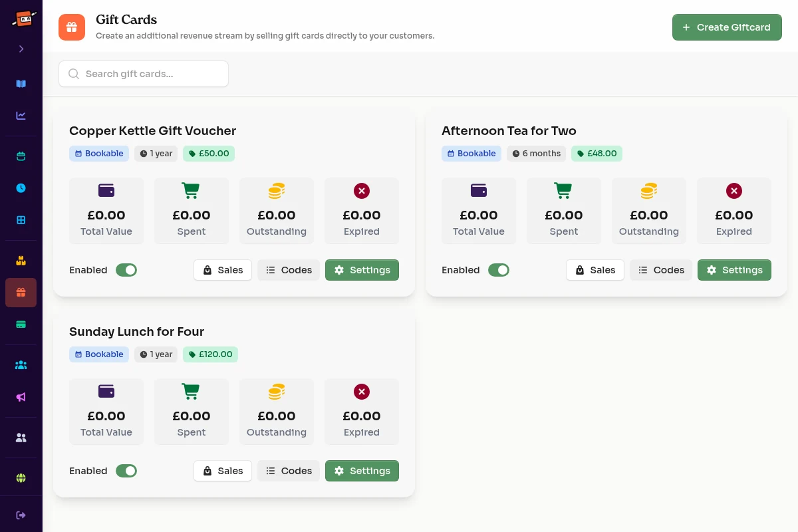Toggle Enabled switch for Sunday Lunch for Four

(126, 471)
